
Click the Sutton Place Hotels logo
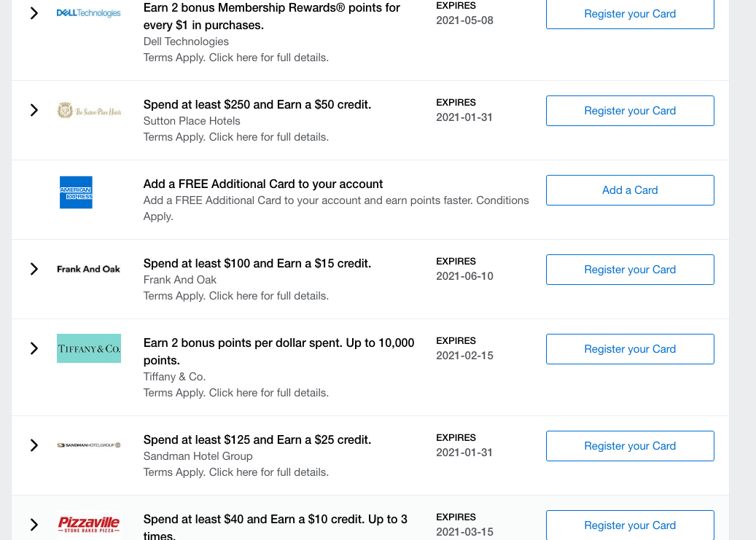click(89, 111)
